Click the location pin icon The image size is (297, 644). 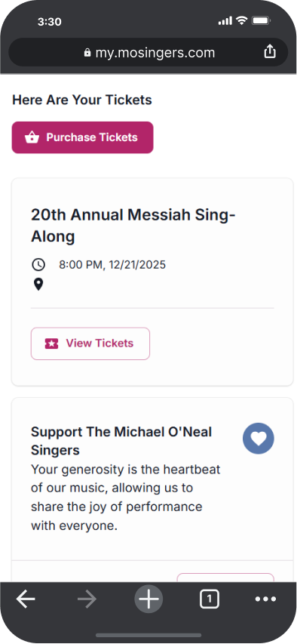38,284
